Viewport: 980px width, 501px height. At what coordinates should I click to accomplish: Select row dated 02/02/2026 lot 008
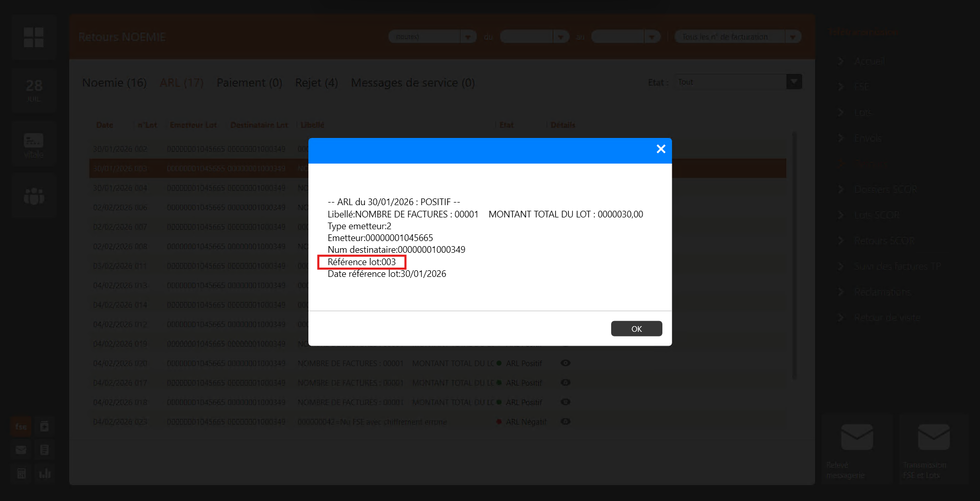point(438,246)
